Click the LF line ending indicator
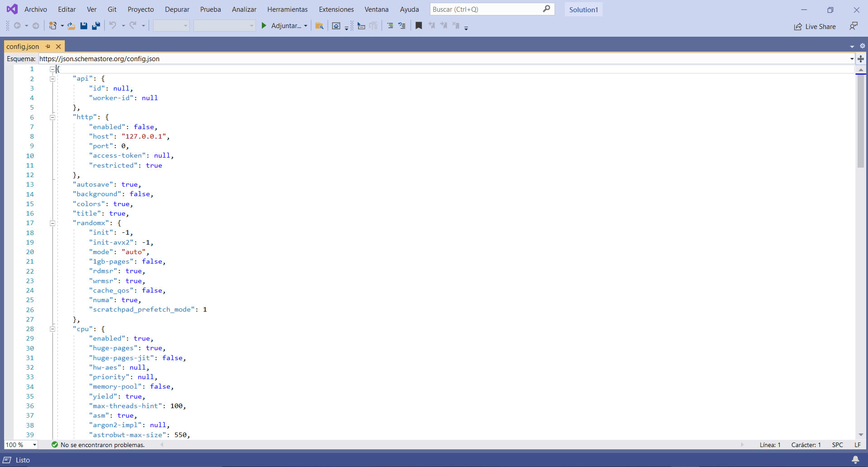The height and width of the screenshot is (467, 868). (857, 445)
